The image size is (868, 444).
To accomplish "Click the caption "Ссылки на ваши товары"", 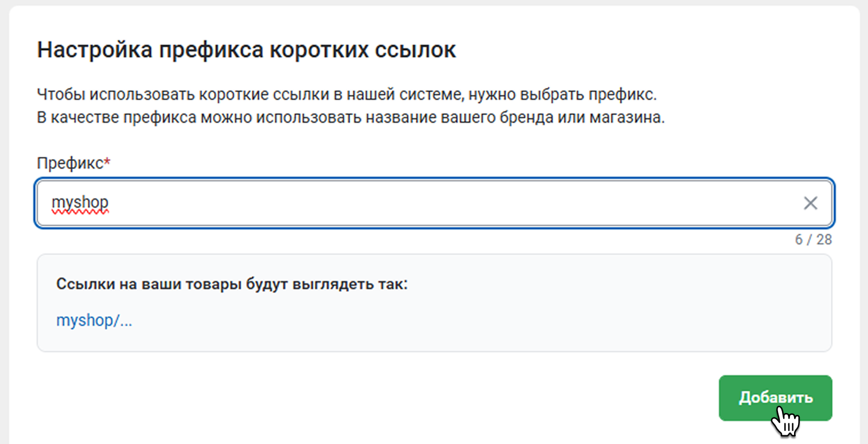I will pos(144,285).
